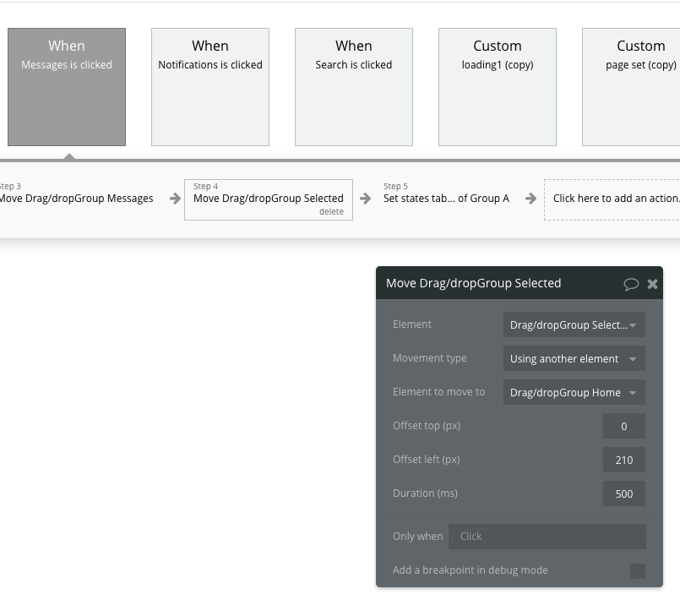Click delete on Step 4
680x616 pixels.
coord(331,211)
